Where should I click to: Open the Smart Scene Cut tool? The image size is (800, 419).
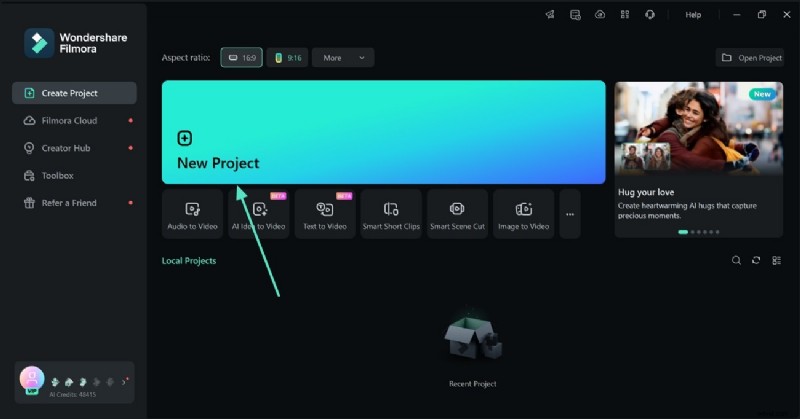(457, 214)
